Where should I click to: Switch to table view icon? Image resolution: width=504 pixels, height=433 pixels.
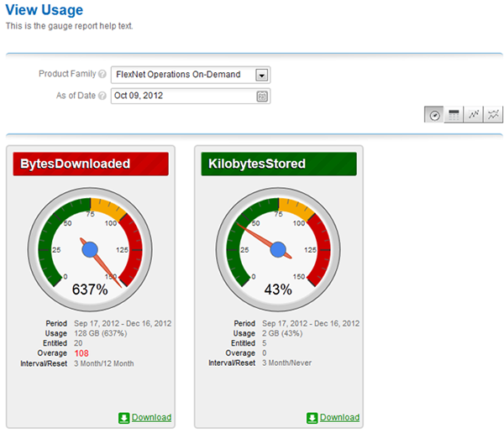[454, 115]
